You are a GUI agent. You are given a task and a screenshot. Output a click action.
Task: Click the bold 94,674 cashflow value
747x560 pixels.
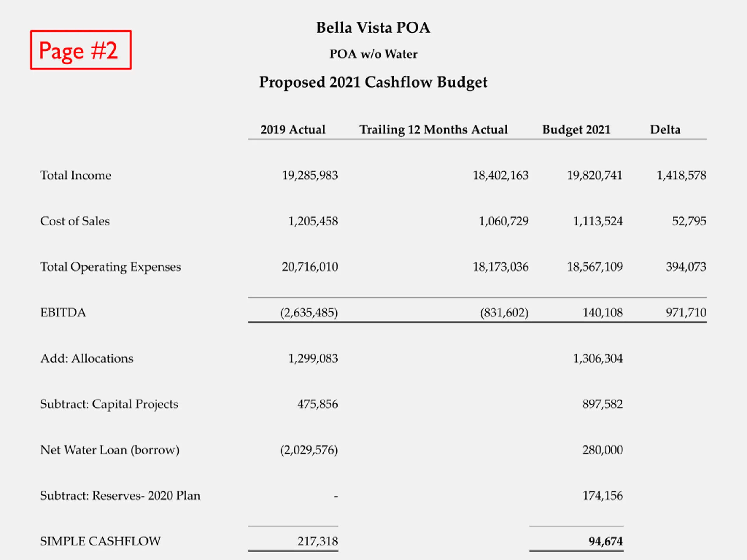tap(606, 541)
